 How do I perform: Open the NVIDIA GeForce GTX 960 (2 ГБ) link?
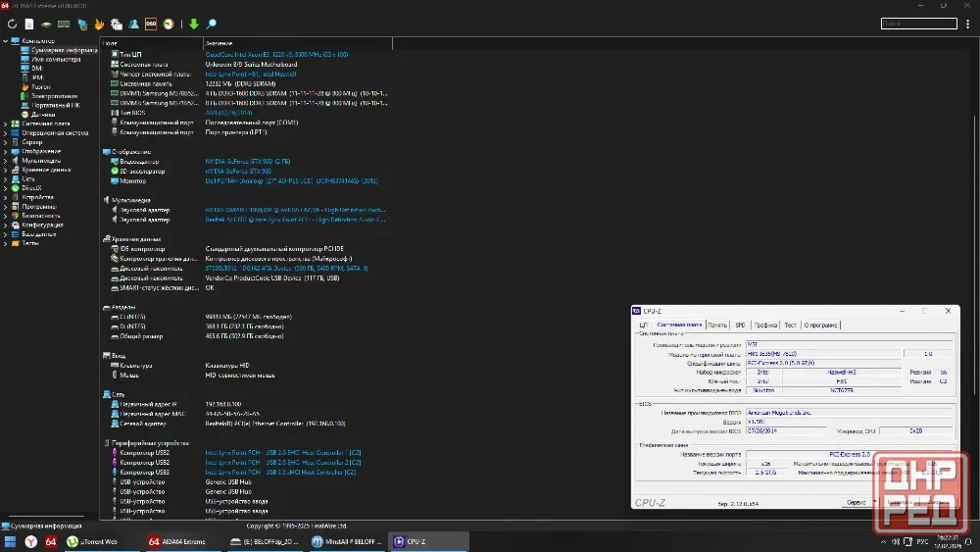(x=248, y=162)
